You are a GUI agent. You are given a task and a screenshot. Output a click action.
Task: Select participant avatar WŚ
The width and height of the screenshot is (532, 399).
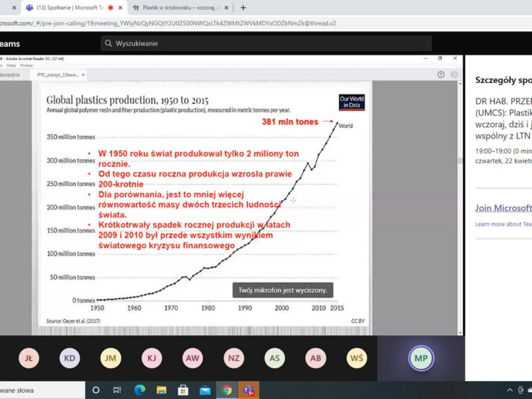356,358
